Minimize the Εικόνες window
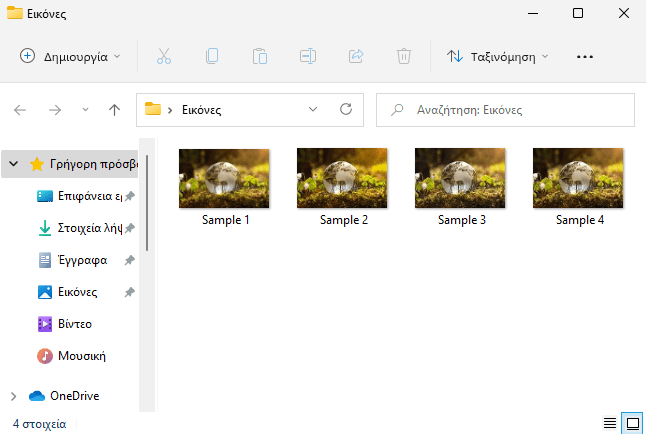 (x=533, y=13)
